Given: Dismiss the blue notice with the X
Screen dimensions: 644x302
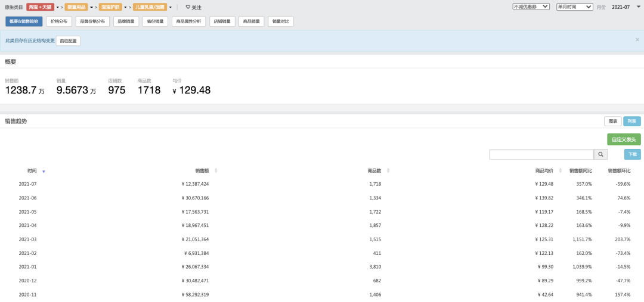Looking at the screenshot, I should tap(637, 40).
